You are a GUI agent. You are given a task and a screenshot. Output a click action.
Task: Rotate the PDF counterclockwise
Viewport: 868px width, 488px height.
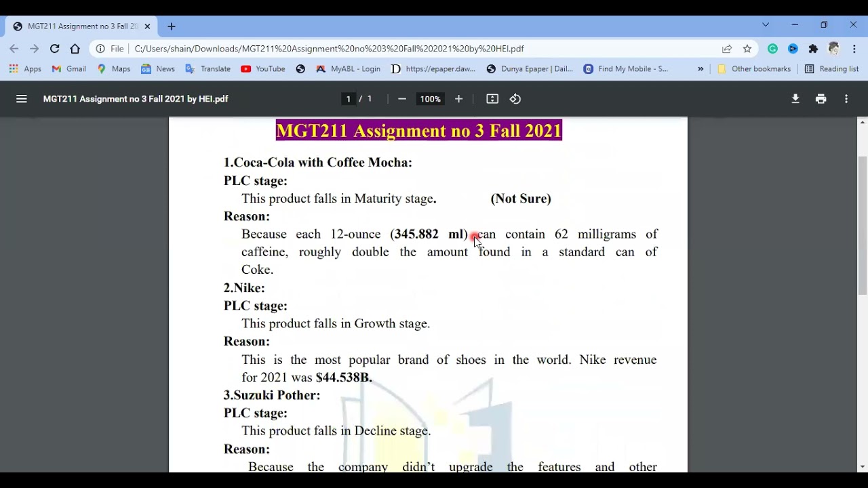[x=515, y=99]
